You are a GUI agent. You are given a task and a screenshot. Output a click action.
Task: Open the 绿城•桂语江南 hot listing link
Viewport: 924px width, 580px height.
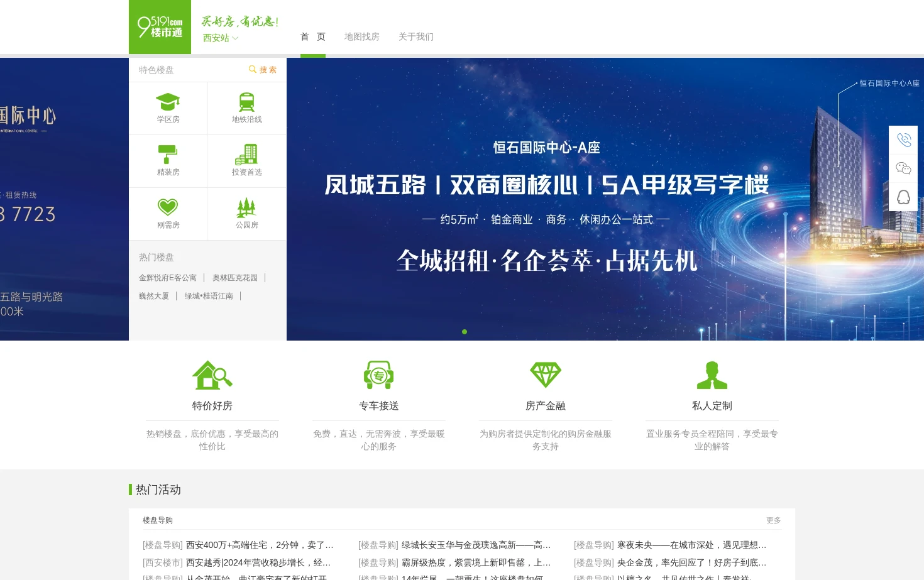[209, 296]
